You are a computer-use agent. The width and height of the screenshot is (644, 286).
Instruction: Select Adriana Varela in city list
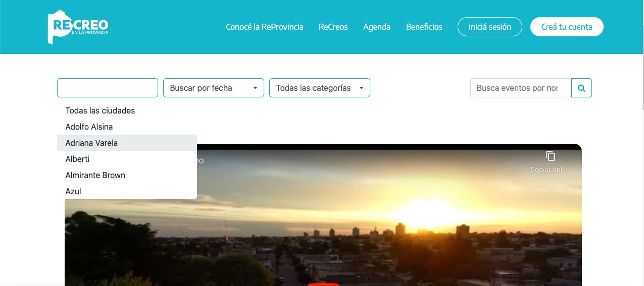coord(91,143)
